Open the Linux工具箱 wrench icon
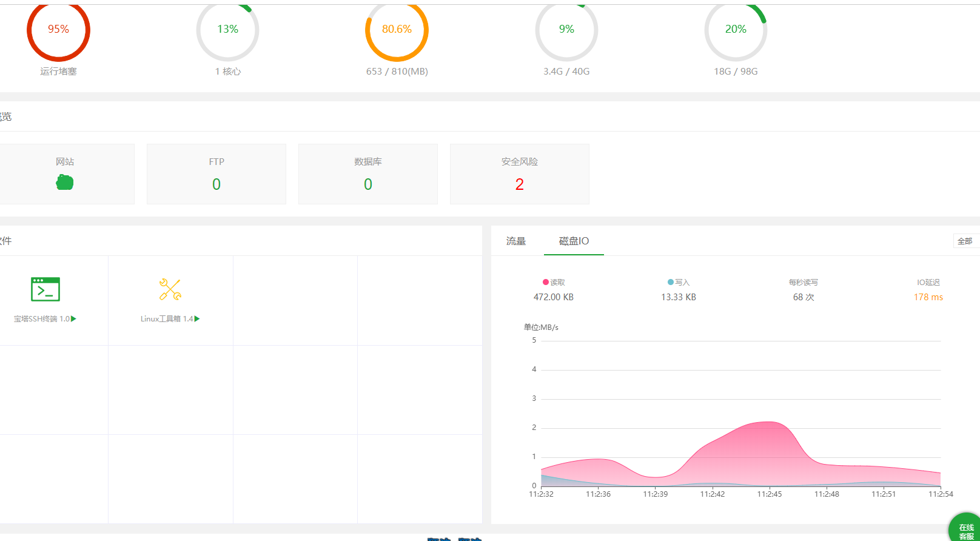This screenshot has height=541, width=980. pos(170,289)
